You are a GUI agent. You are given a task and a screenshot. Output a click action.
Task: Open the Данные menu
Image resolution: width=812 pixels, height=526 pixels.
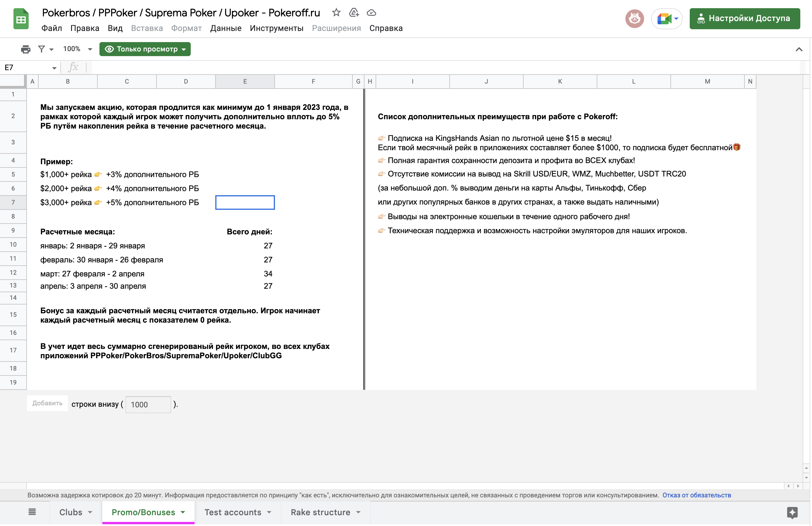coord(226,28)
